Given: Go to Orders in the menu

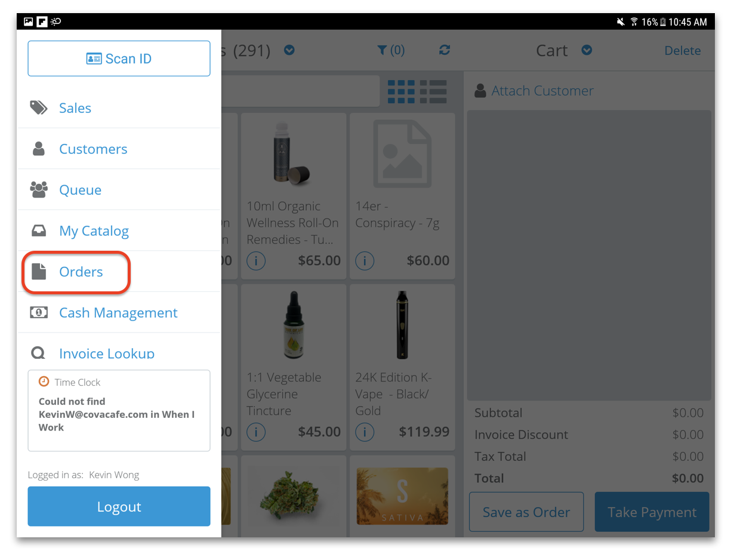Looking at the screenshot, I should [81, 272].
